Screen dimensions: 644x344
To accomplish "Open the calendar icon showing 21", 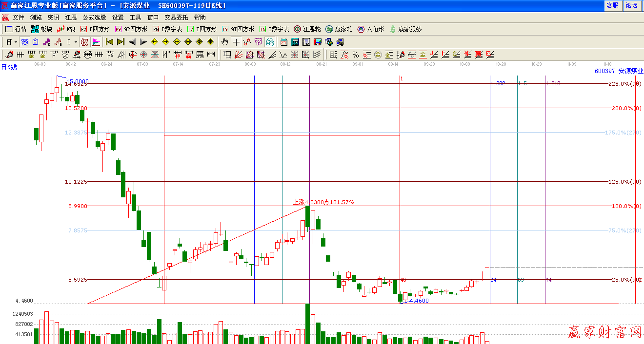I will (x=284, y=42).
